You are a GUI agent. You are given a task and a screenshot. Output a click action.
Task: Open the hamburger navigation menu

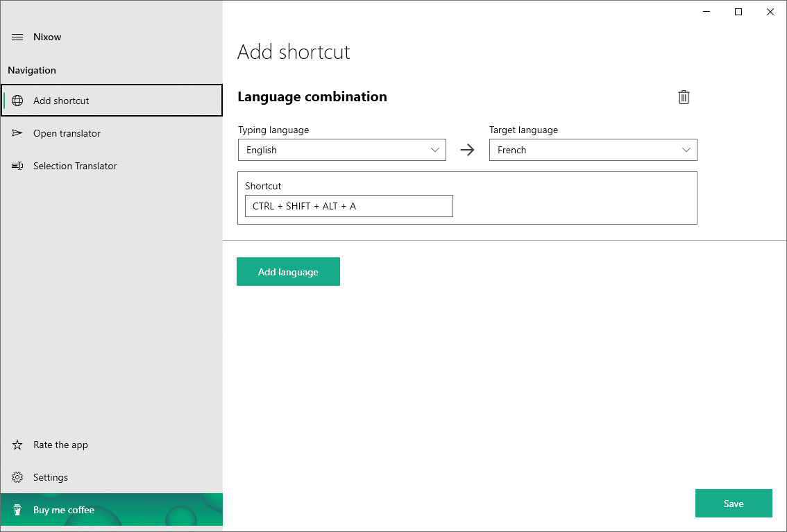click(17, 37)
